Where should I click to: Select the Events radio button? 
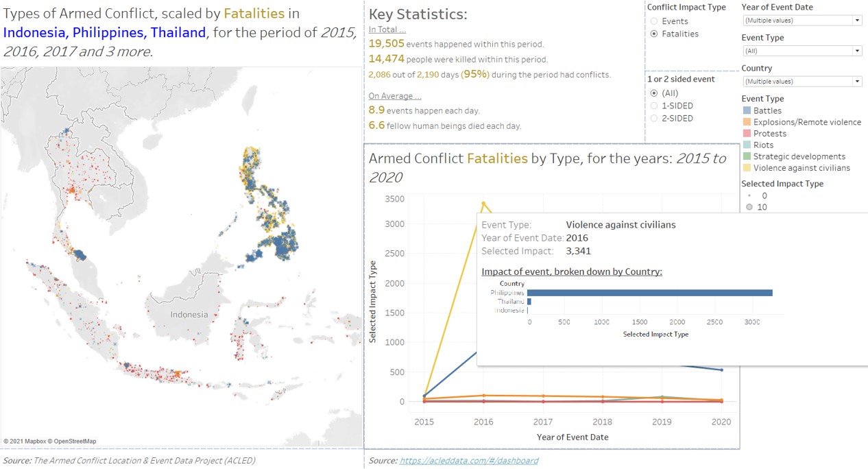pos(654,22)
